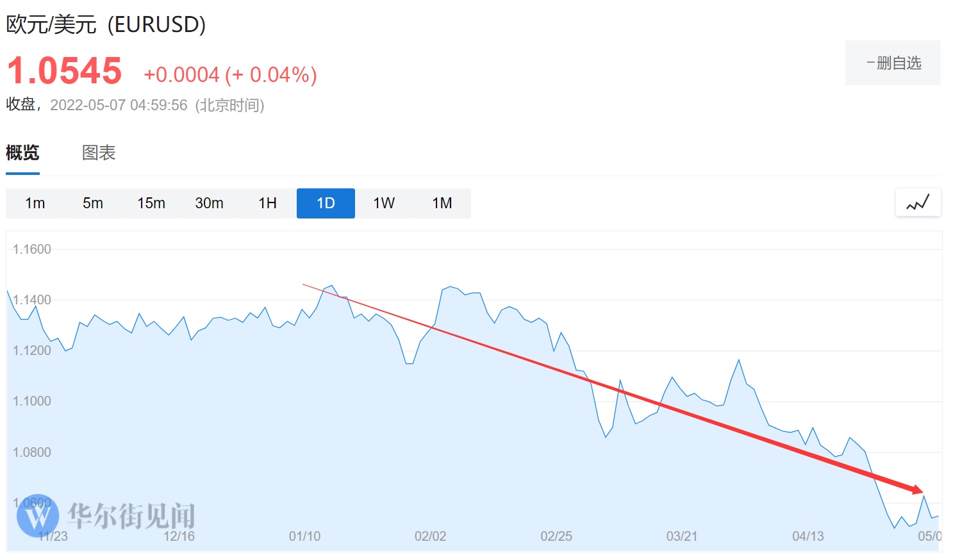Open the 概览 overview tab
953x560 pixels.
(22, 152)
